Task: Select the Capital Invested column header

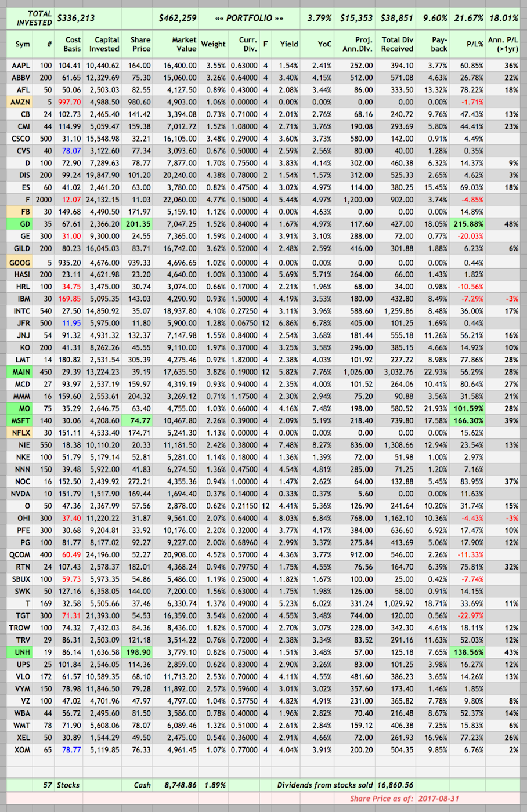Action: click(x=104, y=44)
